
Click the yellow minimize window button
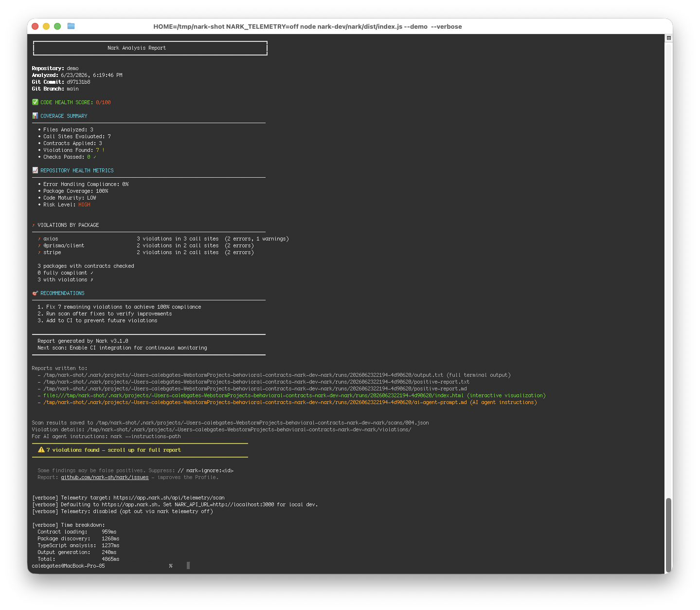[46, 26]
